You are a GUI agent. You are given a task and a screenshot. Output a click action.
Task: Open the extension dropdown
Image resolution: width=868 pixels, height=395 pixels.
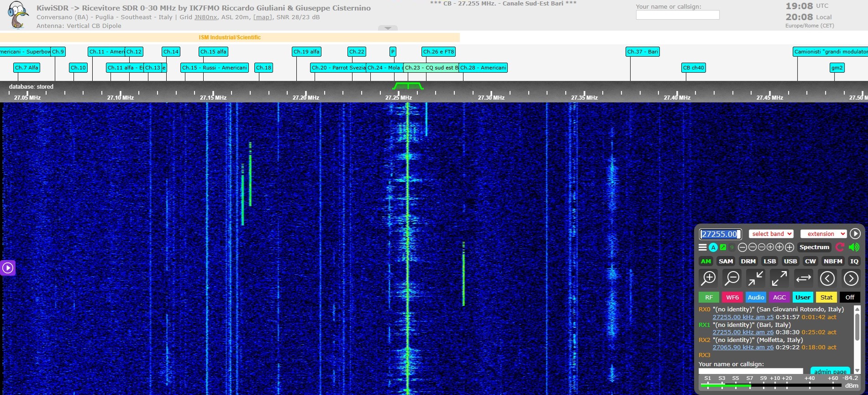824,234
